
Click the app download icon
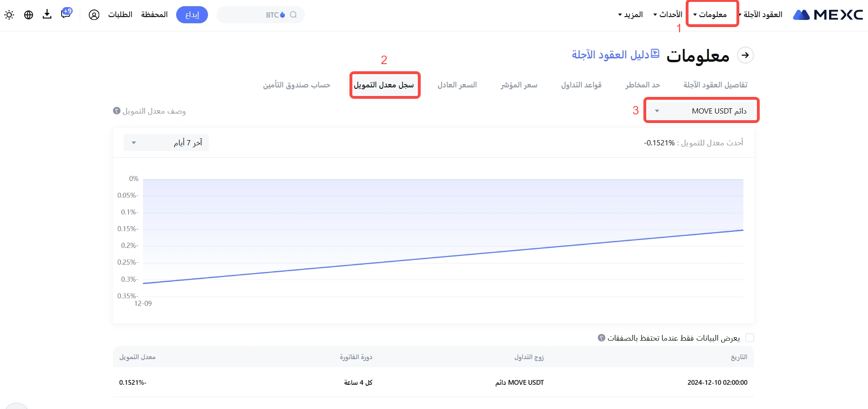47,14
